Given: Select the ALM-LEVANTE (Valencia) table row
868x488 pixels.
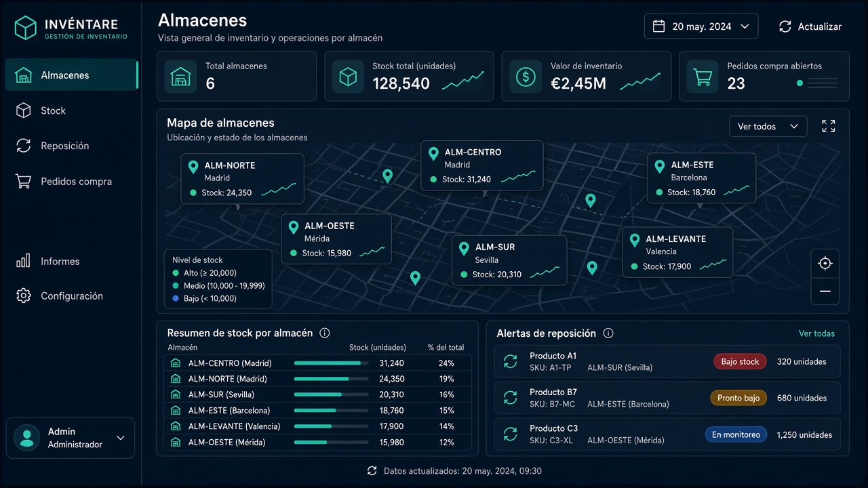Looking at the screenshot, I should (317, 426).
